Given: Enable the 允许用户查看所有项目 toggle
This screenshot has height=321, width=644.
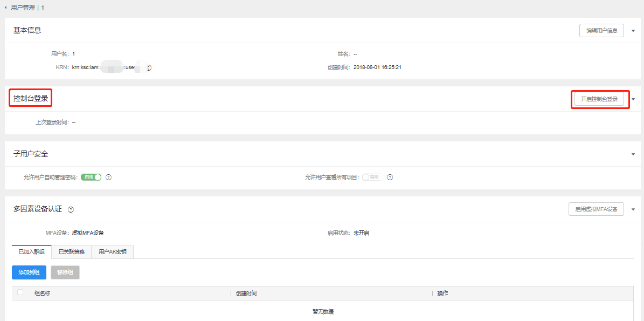Looking at the screenshot, I should pyautogui.click(x=372, y=177).
